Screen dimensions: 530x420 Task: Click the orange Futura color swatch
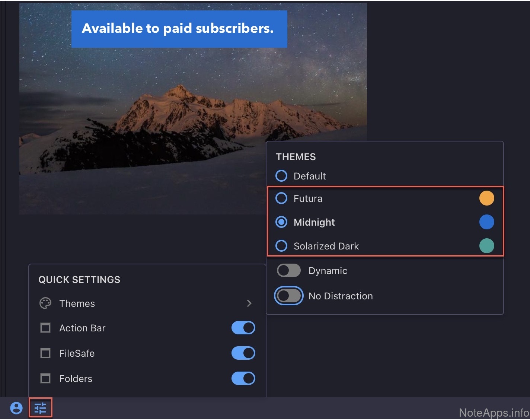pos(486,198)
